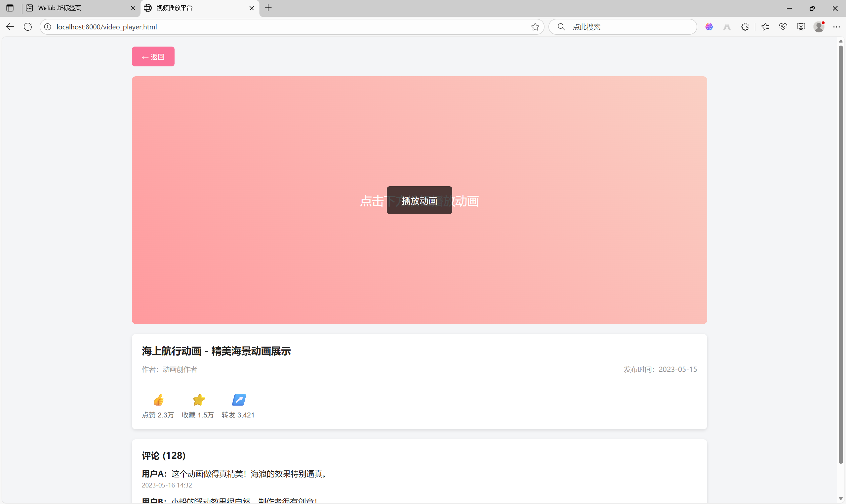Click the site info icon in address bar
The image size is (846, 504).
pyautogui.click(x=47, y=27)
